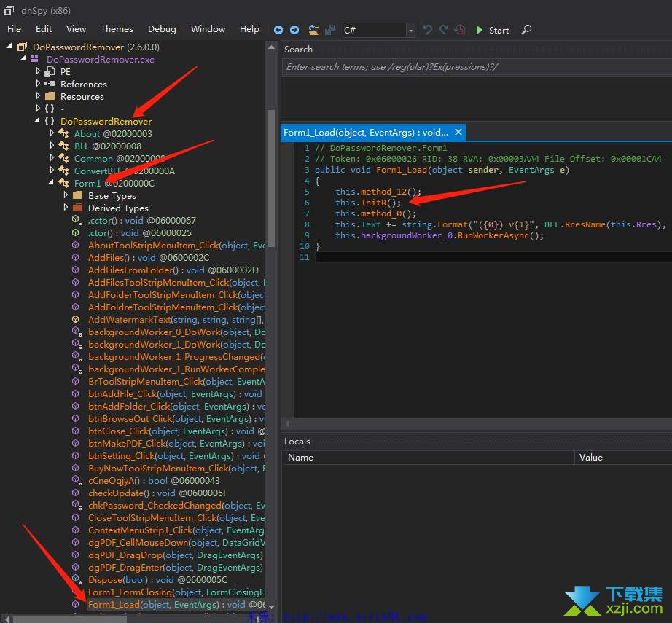Click the open file folder toolbar icon
The image size is (672, 623).
pos(314,30)
